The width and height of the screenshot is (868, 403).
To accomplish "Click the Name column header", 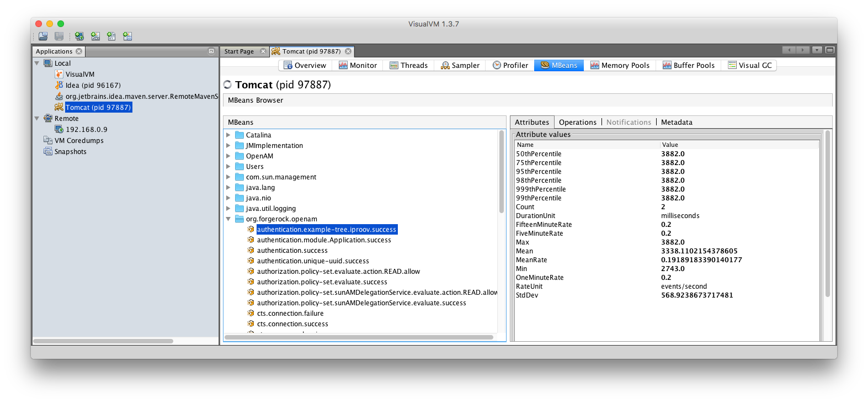I will tap(587, 145).
